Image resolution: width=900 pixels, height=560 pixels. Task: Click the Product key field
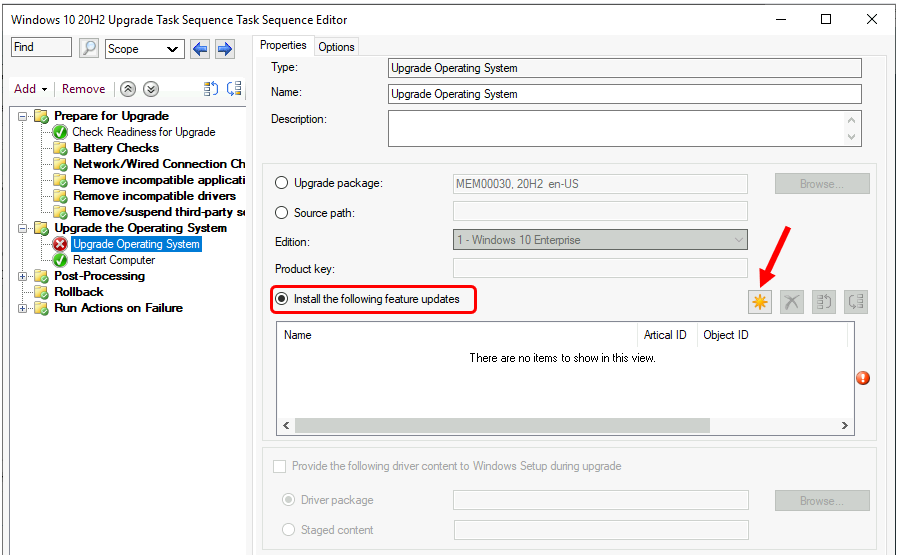tap(600, 268)
